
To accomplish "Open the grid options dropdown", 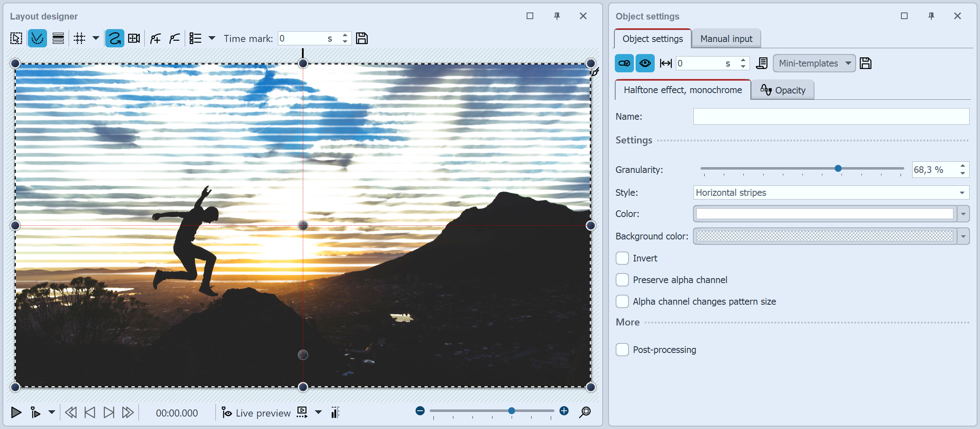I will pyautogui.click(x=96, y=38).
